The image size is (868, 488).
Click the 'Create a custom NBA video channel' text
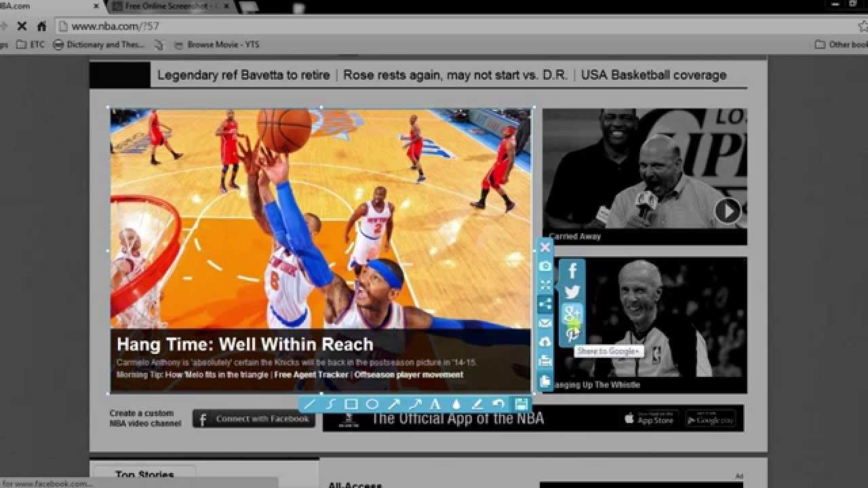(145, 418)
